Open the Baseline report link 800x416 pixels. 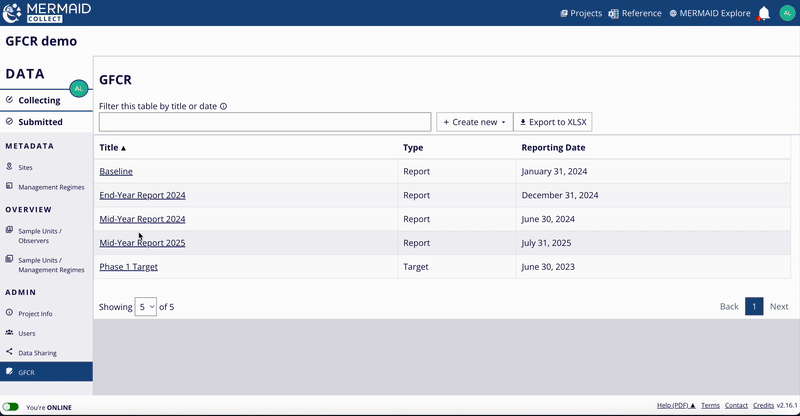[116, 172]
